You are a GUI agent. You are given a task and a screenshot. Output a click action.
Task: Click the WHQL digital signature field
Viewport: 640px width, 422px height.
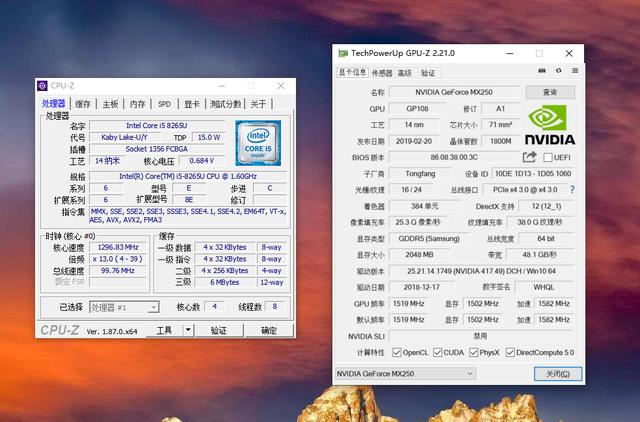544,287
